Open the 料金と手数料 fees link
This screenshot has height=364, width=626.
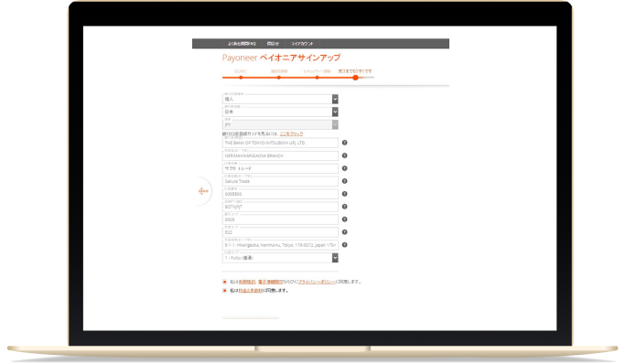pyautogui.click(x=251, y=291)
